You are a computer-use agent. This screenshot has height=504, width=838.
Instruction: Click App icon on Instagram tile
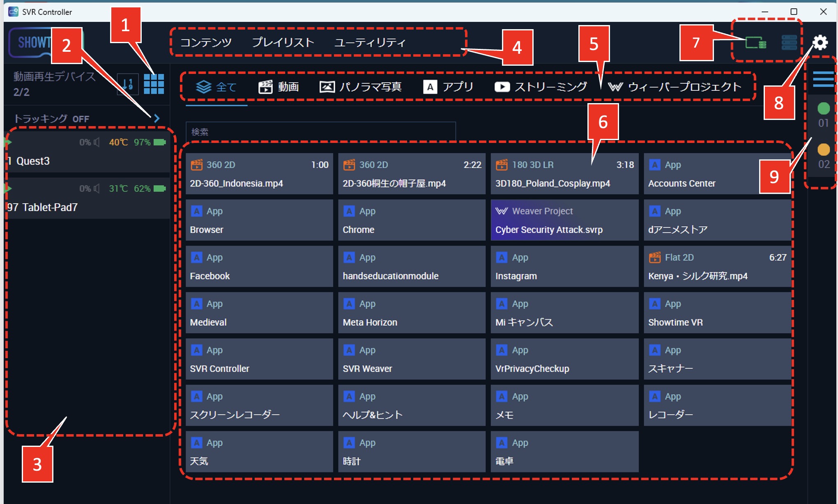502,258
